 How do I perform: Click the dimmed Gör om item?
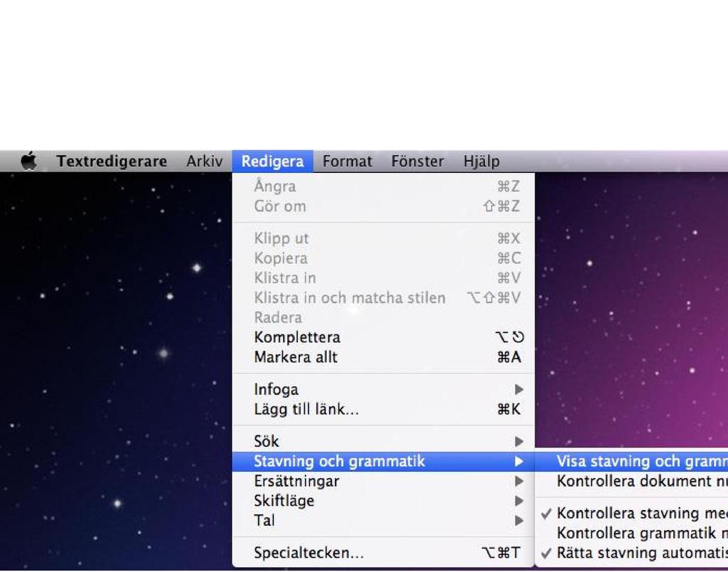[383, 206]
